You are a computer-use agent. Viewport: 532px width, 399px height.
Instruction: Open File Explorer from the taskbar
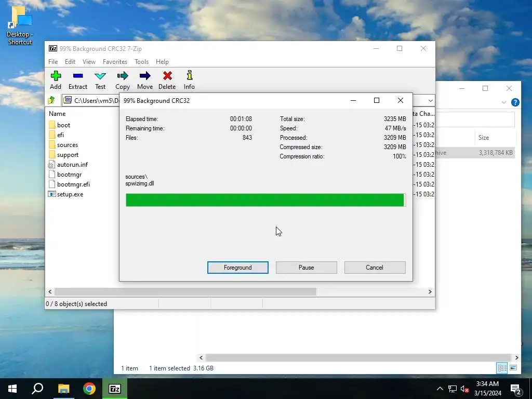pos(63,389)
